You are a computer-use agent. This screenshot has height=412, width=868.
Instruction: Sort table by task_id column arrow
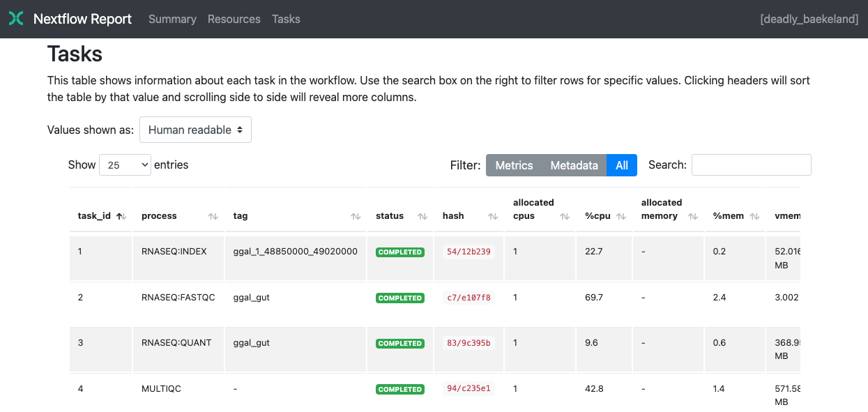(121, 216)
